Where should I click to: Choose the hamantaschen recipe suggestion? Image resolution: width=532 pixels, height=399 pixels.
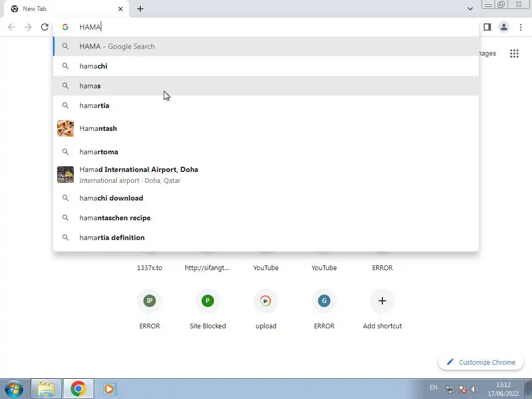266,218
